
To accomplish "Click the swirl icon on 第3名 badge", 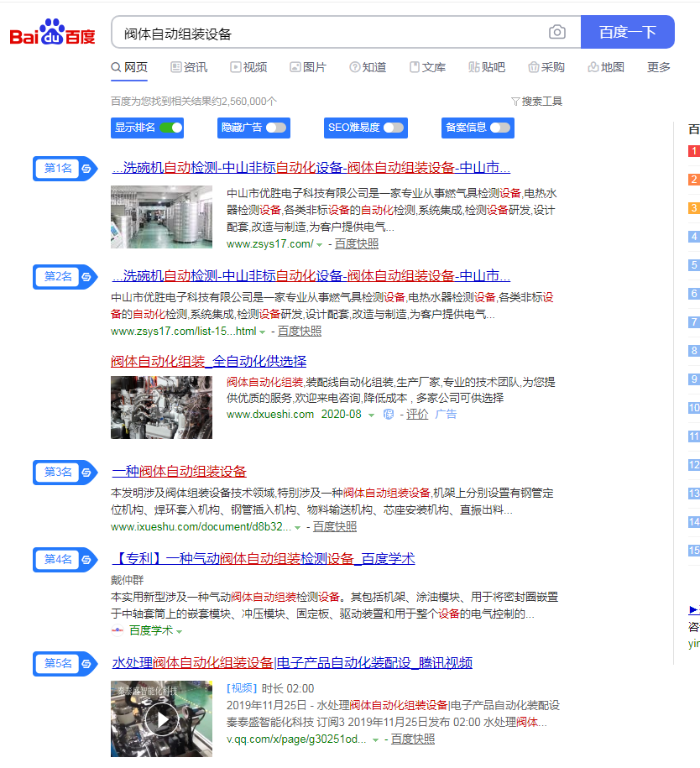I will tap(86, 473).
